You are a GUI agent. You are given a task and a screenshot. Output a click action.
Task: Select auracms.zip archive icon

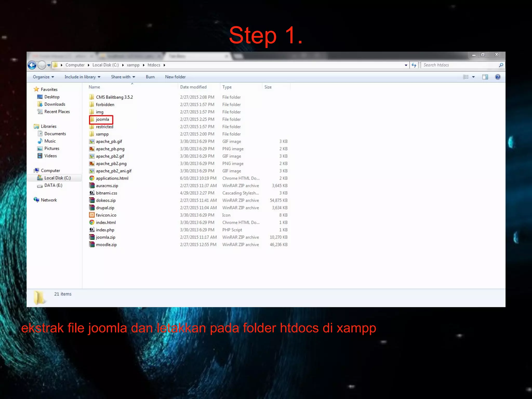(x=92, y=185)
